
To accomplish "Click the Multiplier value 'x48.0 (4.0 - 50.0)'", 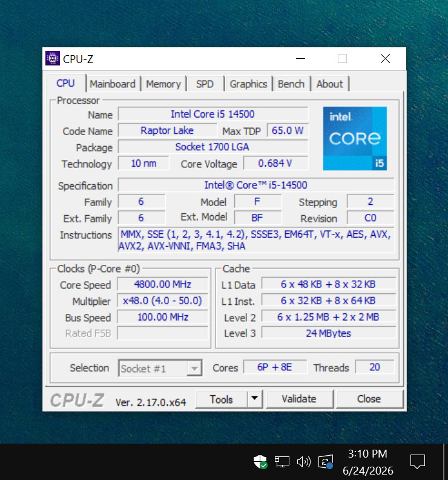I will 163,301.
